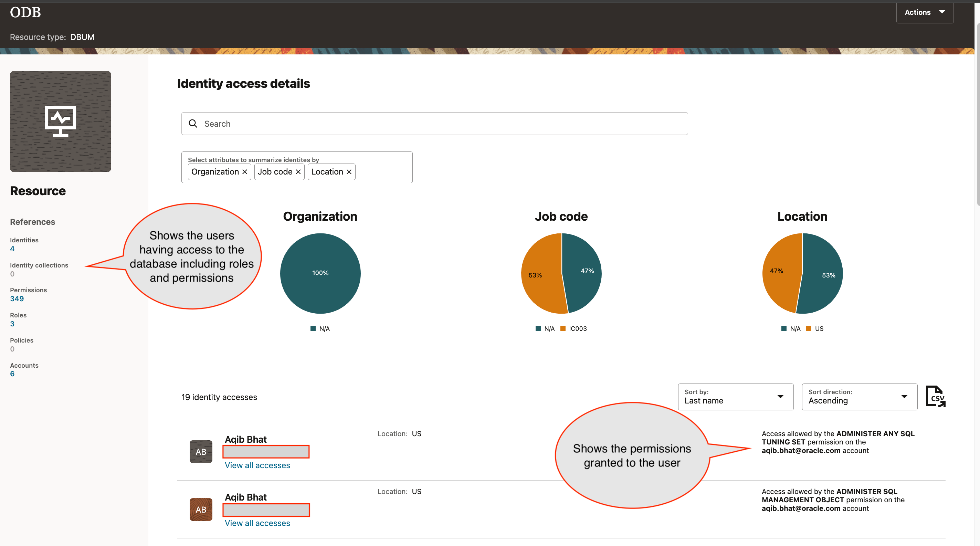The width and height of the screenshot is (980, 546).
Task: Open Accounts reference in sidebar
Action: tap(12, 374)
